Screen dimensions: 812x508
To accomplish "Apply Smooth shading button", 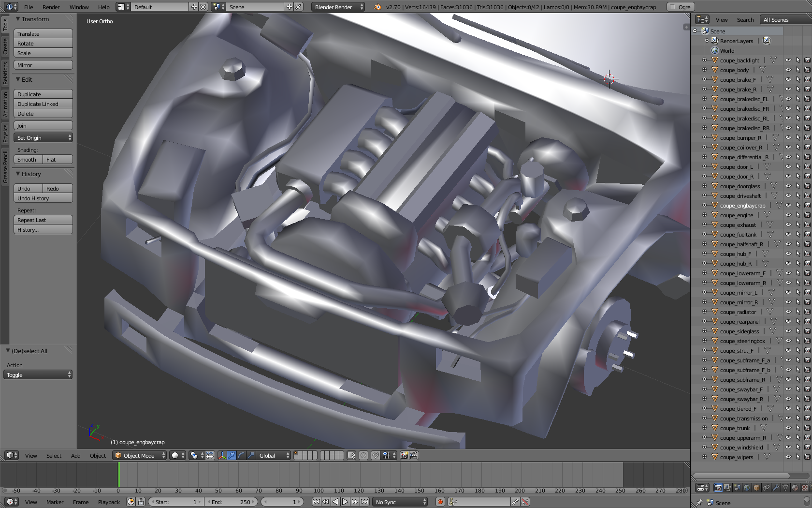I will point(28,160).
